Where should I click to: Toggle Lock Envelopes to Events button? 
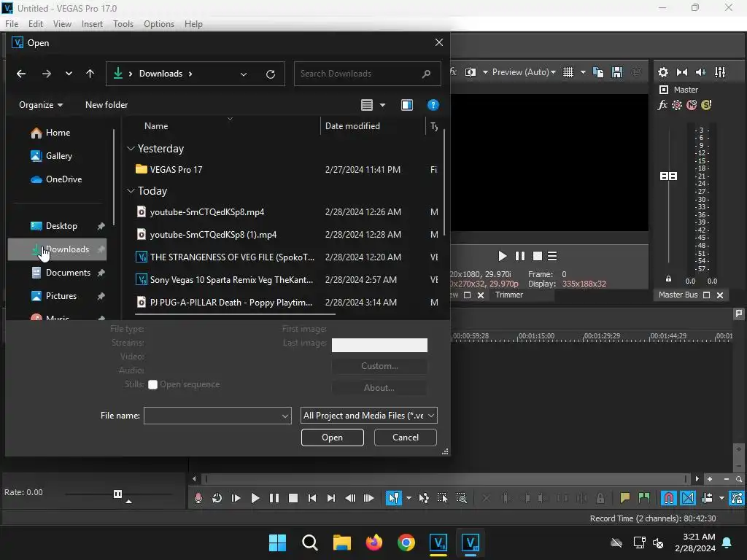737,498
